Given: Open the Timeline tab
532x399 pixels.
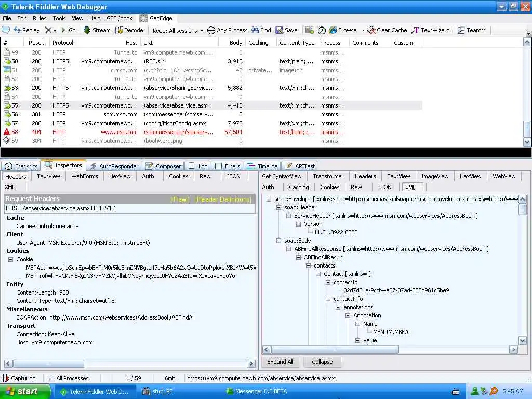Looking at the screenshot, I should (x=262, y=166).
